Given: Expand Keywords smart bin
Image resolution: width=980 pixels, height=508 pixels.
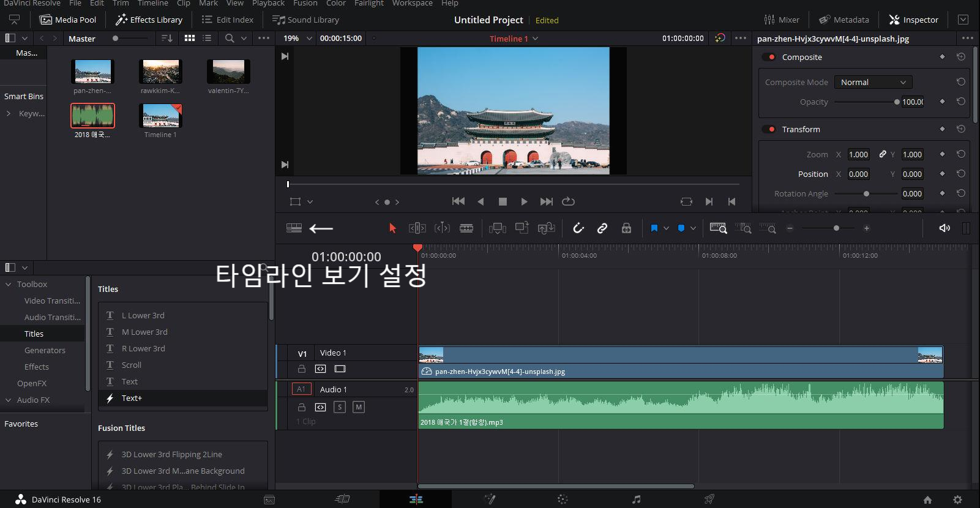Looking at the screenshot, I should (9, 113).
